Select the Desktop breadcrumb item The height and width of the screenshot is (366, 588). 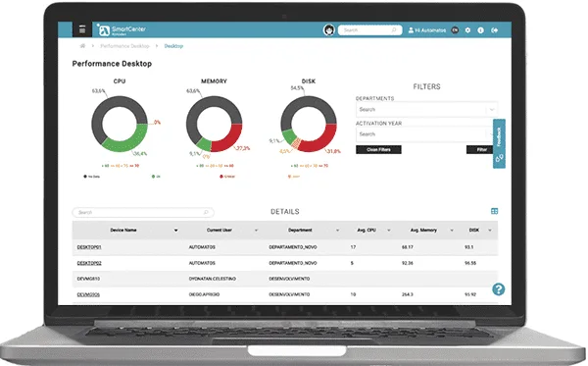[x=173, y=46]
